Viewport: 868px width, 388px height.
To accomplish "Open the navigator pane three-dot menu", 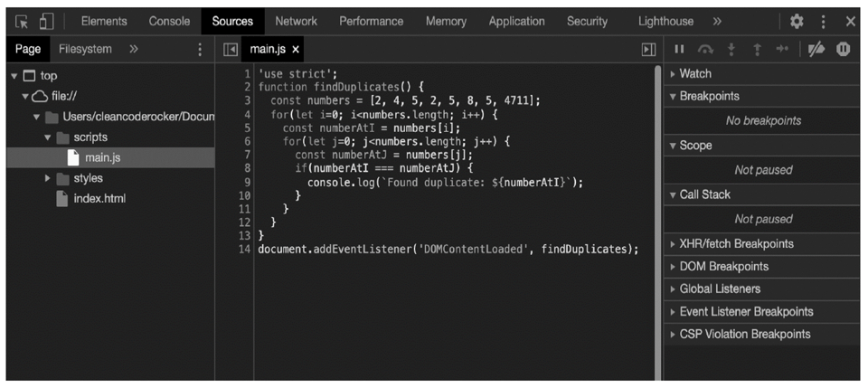I will point(200,49).
